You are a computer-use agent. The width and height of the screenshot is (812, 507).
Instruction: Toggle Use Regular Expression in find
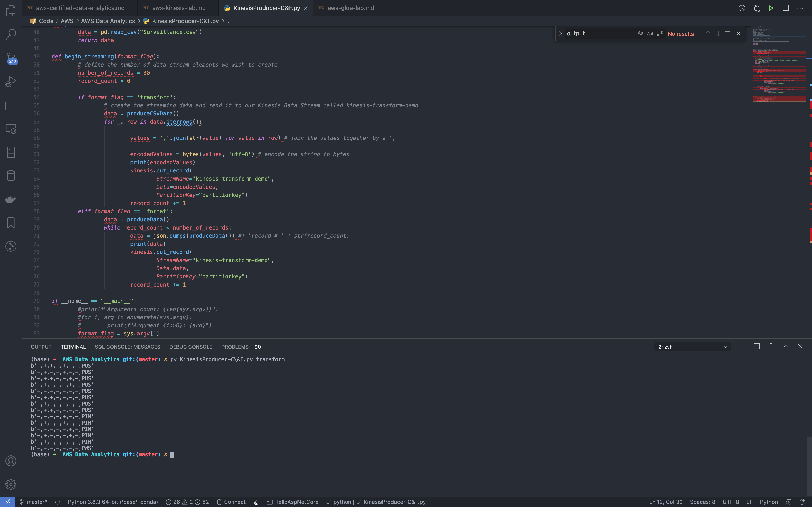(660, 33)
